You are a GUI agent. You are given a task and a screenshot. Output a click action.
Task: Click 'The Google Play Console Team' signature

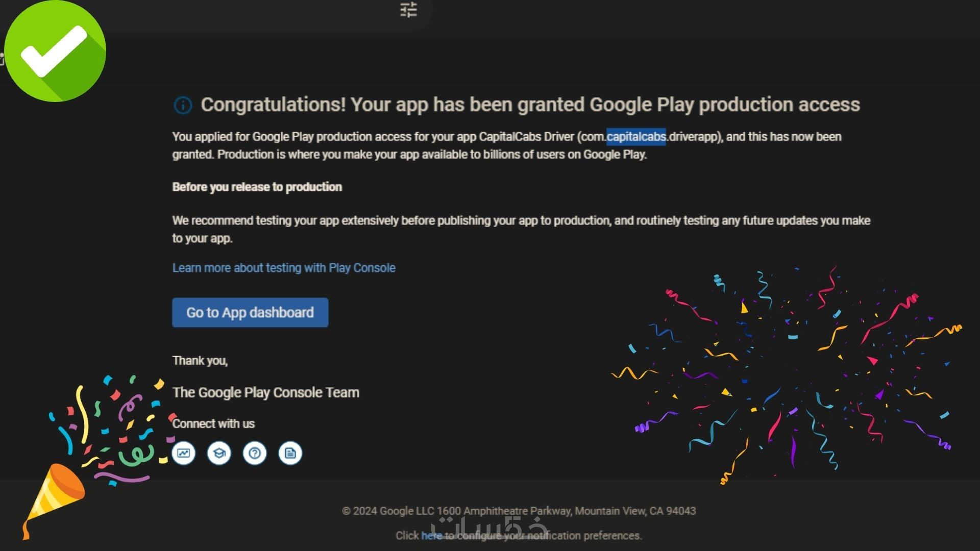pyautogui.click(x=266, y=392)
